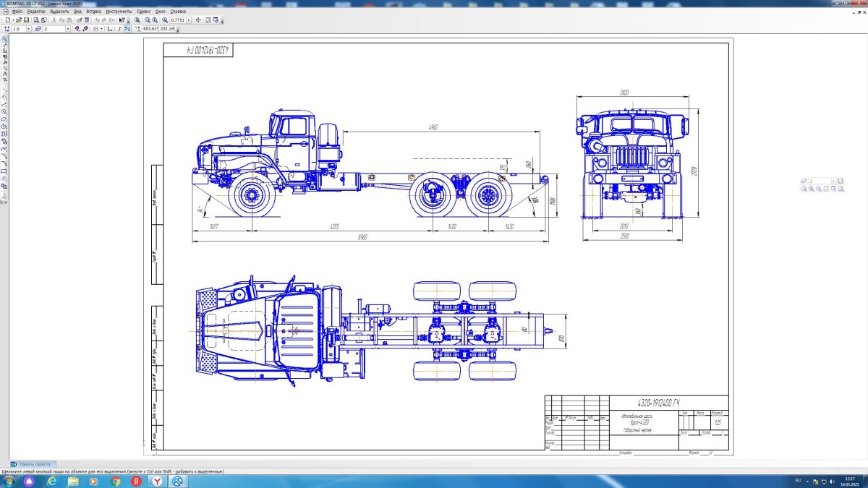Expand the 1.0 view scale dropdown

coord(27,29)
